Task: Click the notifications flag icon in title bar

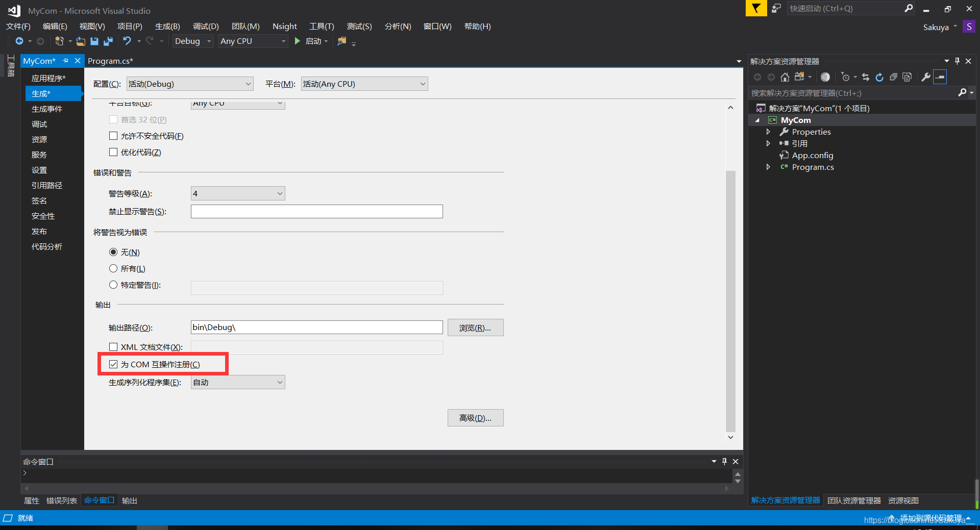Action: coord(756,8)
